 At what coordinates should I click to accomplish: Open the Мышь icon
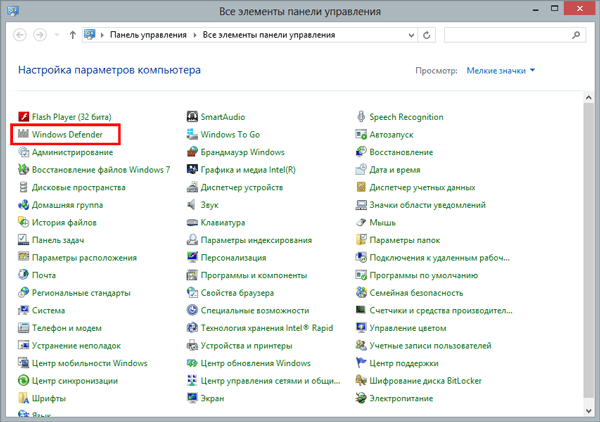click(x=361, y=222)
